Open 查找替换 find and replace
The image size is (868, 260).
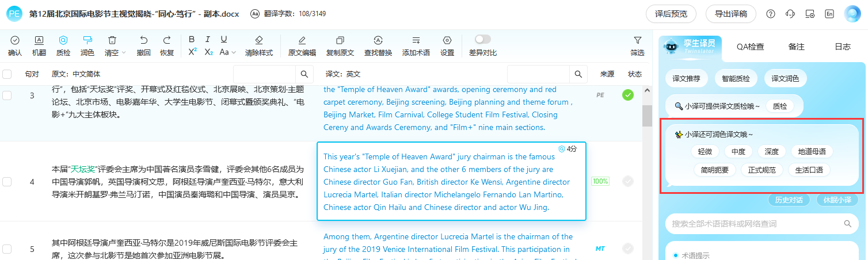coord(378,45)
